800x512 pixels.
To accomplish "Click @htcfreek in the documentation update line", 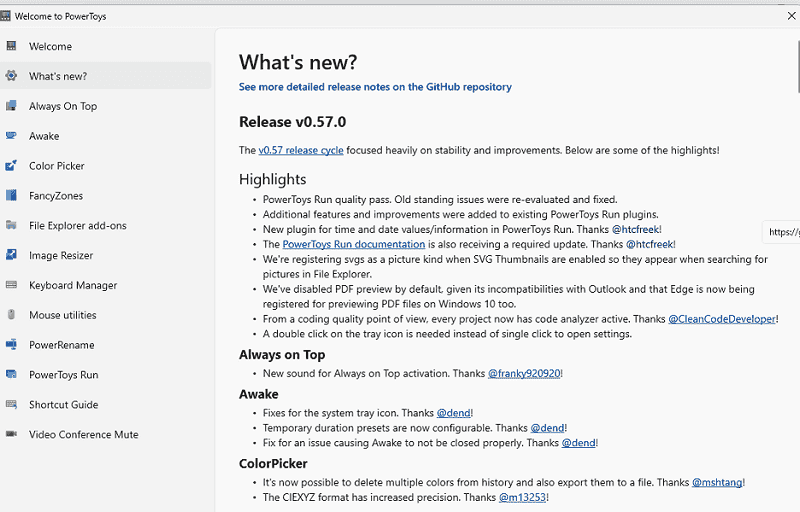I will coord(649,244).
